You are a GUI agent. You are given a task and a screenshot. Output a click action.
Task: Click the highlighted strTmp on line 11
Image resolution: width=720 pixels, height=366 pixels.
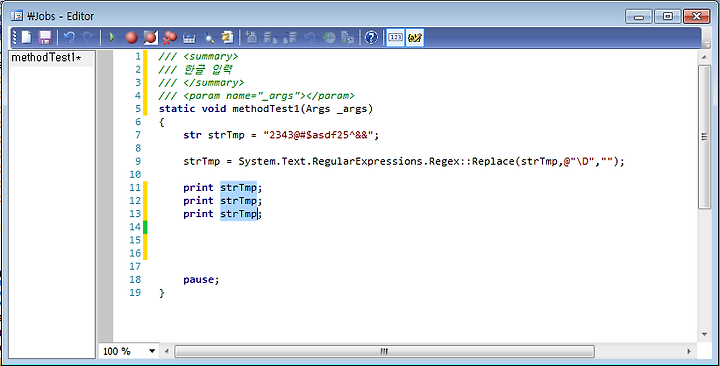pyautogui.click(x=238, y=188)
